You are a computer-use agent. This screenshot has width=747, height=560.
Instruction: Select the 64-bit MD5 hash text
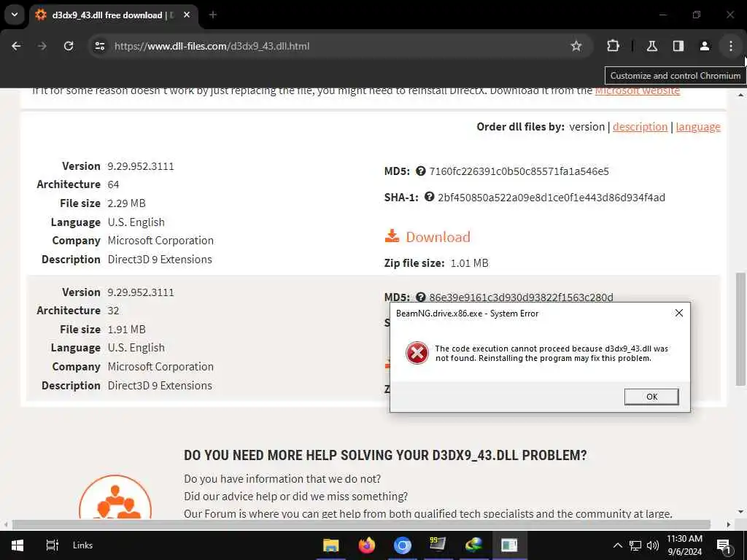519,171
